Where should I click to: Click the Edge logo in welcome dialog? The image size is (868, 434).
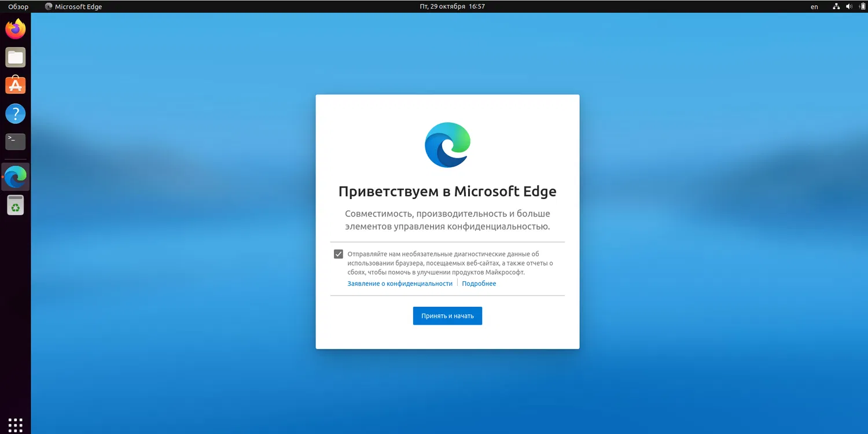447,145
